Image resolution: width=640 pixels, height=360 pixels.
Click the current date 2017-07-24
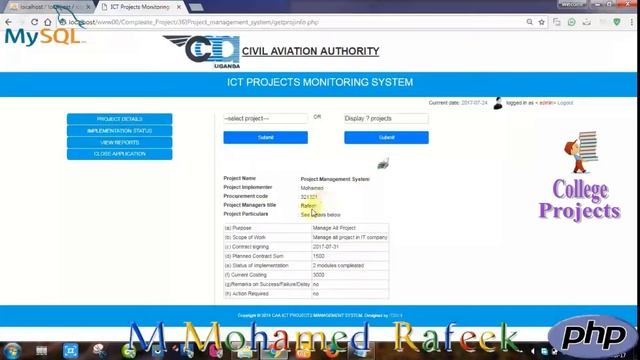(x=474, y=103)
